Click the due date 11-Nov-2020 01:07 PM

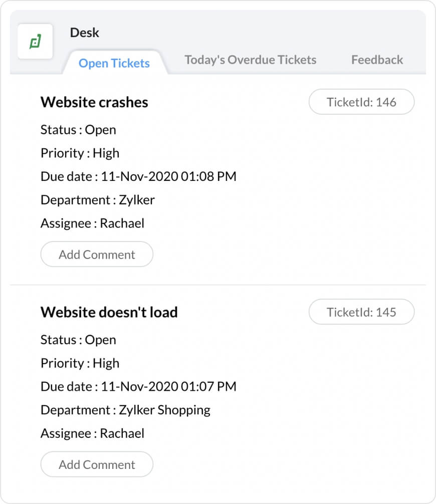pyautogui.click(x=168, y=386)
